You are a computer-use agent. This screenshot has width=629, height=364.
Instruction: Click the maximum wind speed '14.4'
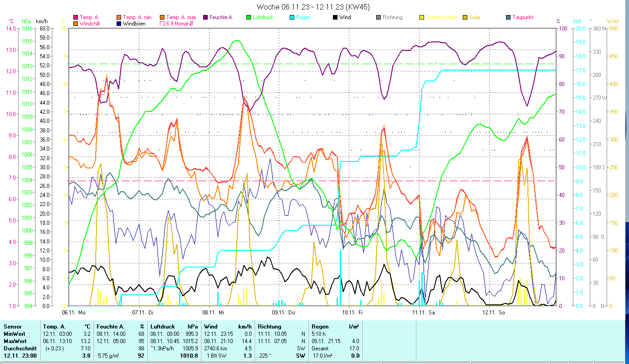pyautogui.click(x=246, y=341)
